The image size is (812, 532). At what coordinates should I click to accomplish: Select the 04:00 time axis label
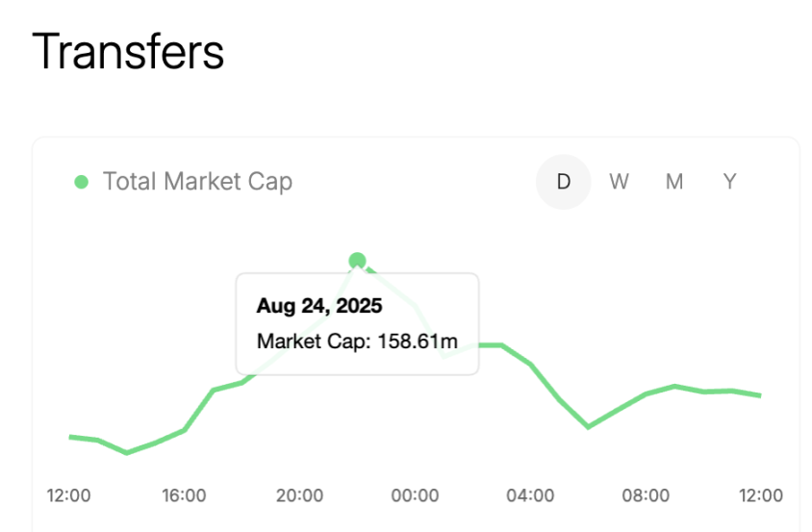[x=530, y=495]
